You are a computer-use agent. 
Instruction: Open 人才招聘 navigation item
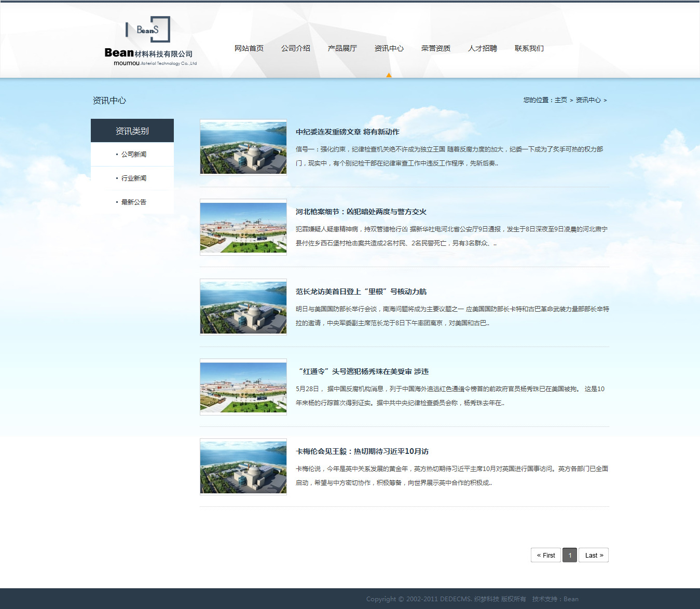[x=483, y=48]
